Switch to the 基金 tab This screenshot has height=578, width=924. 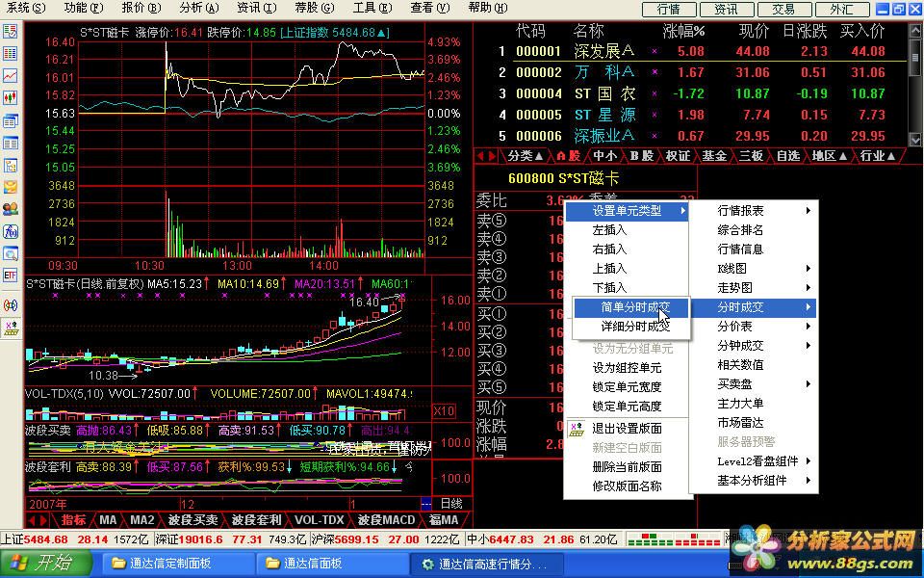click(714, 156)
